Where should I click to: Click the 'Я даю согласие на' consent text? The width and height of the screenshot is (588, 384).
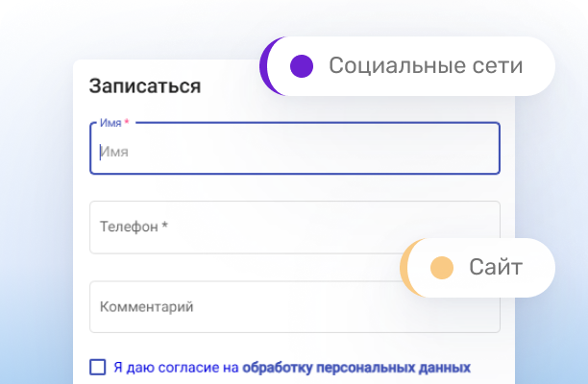pos(176,367)
